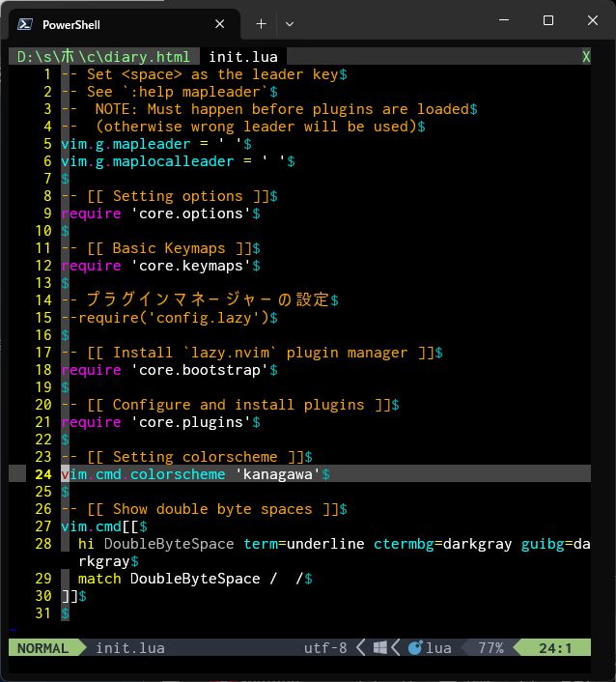
Task: Click line number 1 in the gutter
Action: pos(47,74)
